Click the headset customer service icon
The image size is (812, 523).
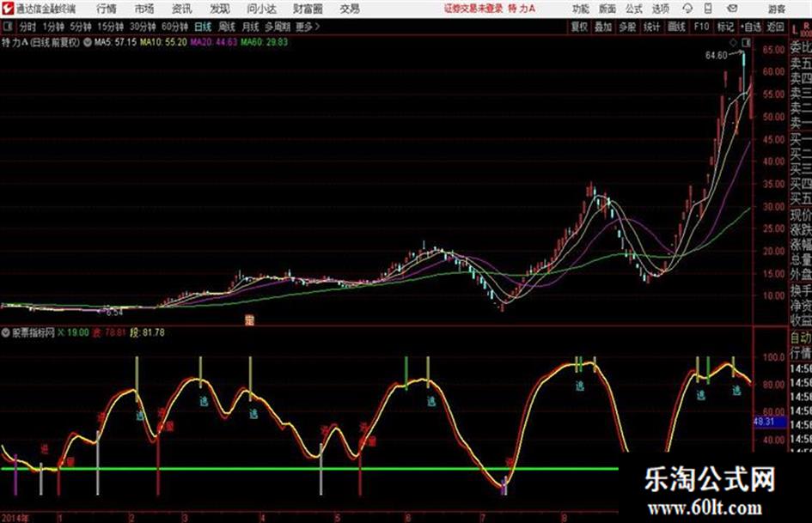point(687,9)
